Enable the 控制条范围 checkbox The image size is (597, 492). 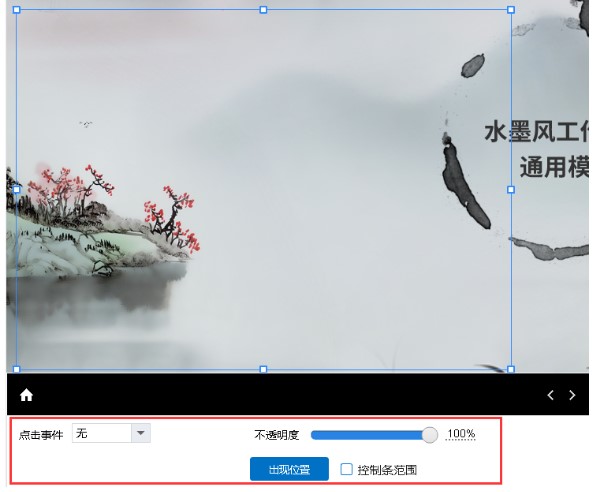coord(346,469)
